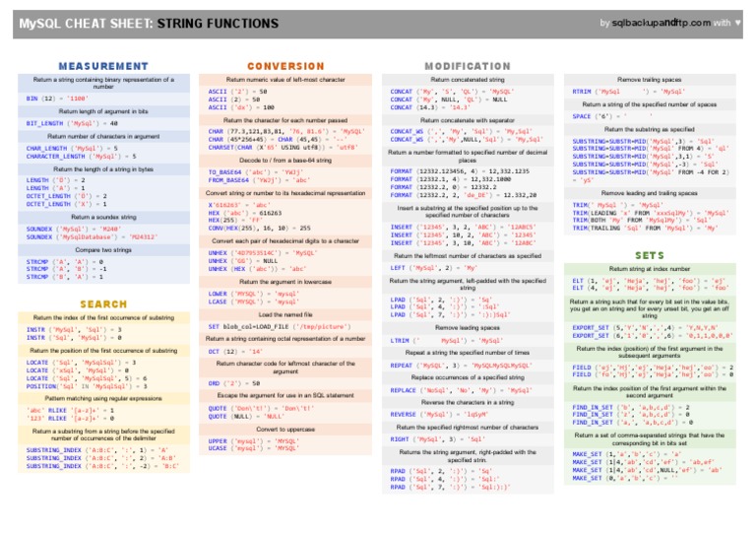Click the heart icon in the header
Screen dimensions: 756x535
pos(740,21)
